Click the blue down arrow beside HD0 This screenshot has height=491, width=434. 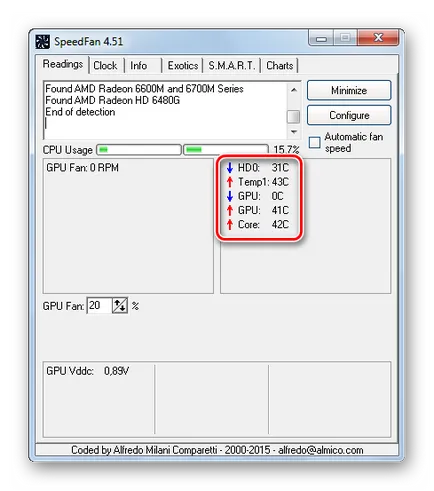230,167
